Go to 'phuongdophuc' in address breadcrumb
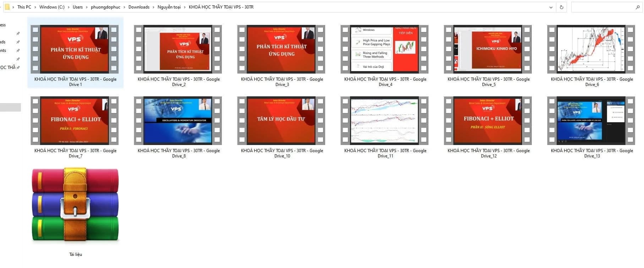This screenshot has height=268, width=644. [105, 7]
